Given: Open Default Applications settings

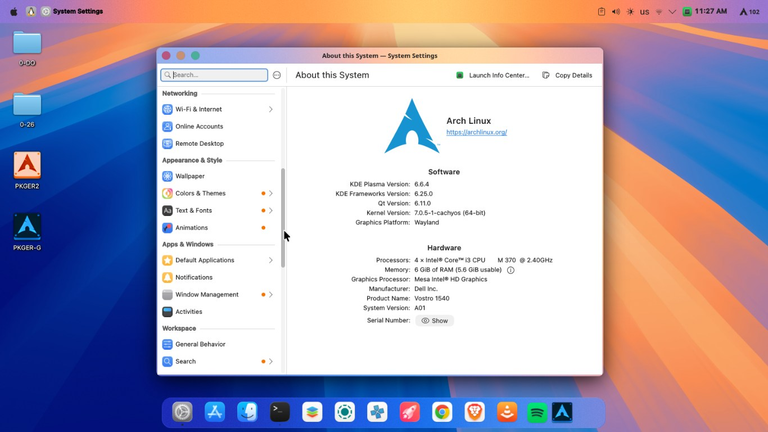Looking at the screenshot, I should click(x=218, y=260).
